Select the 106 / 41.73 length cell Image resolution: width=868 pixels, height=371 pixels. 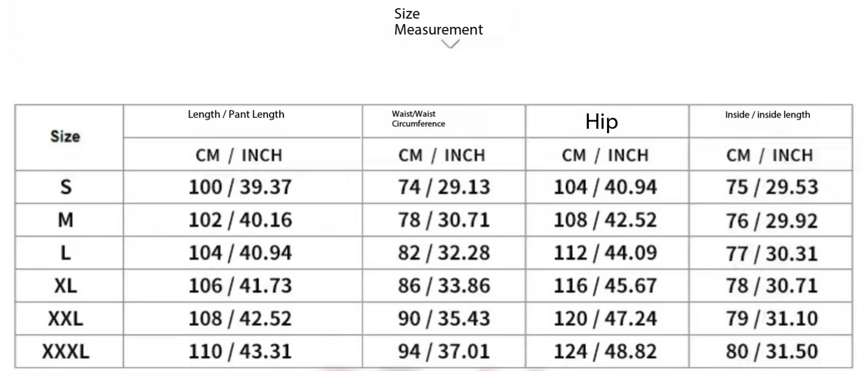tap(240, 285)
